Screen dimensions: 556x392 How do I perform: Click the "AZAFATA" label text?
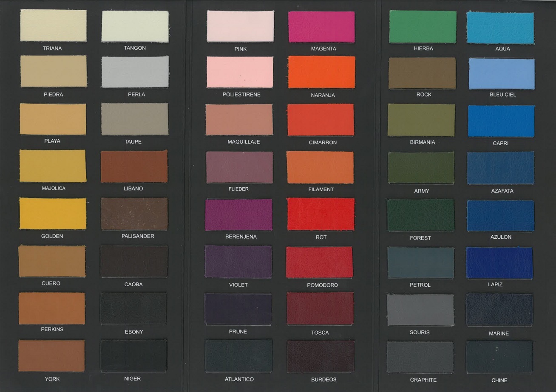tap(502, 191)
